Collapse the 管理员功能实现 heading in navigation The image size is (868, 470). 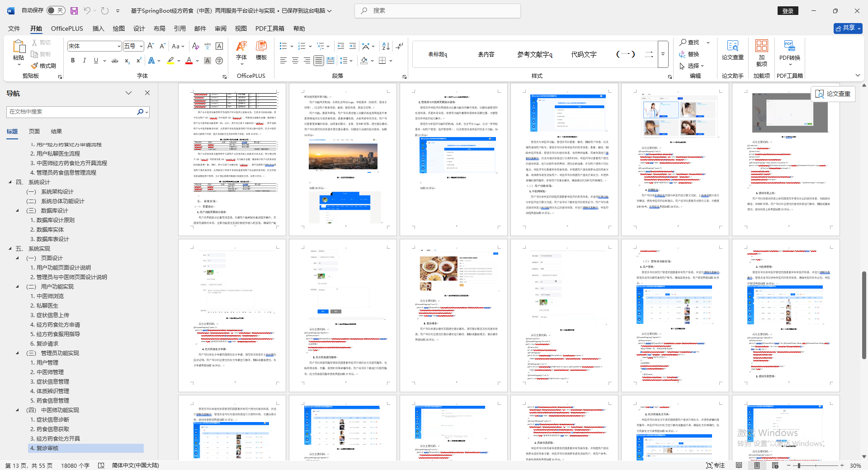17,353
